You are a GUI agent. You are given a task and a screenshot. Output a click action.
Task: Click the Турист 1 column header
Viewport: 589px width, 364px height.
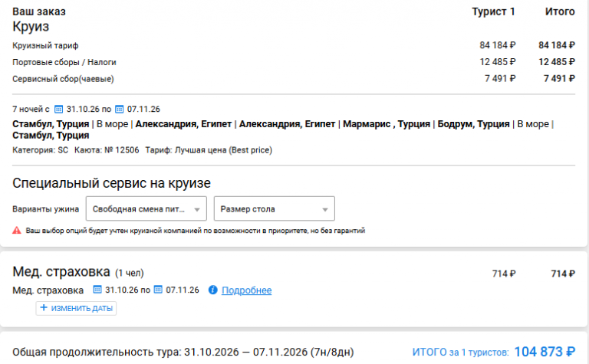click(493, 11)
